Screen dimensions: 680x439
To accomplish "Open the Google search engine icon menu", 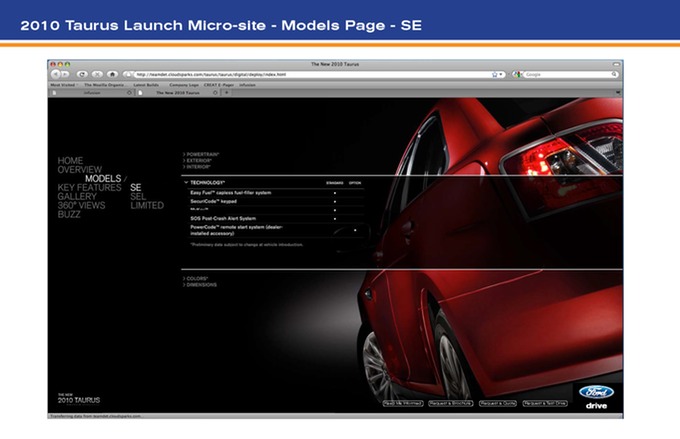I will 517,75.
